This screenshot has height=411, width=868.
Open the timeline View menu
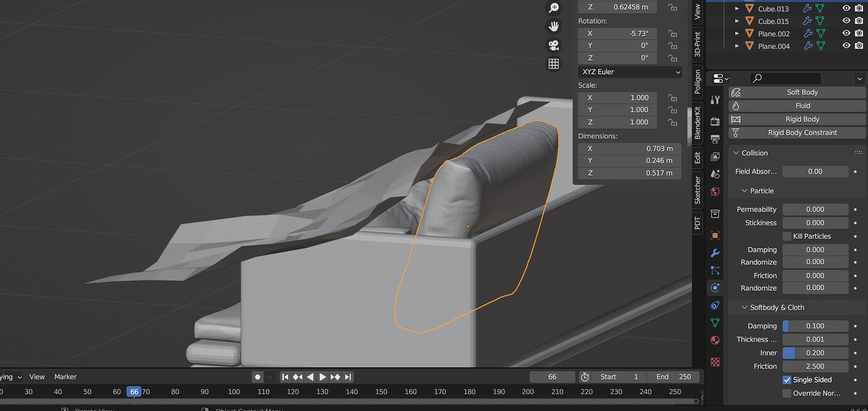(37, 377)
